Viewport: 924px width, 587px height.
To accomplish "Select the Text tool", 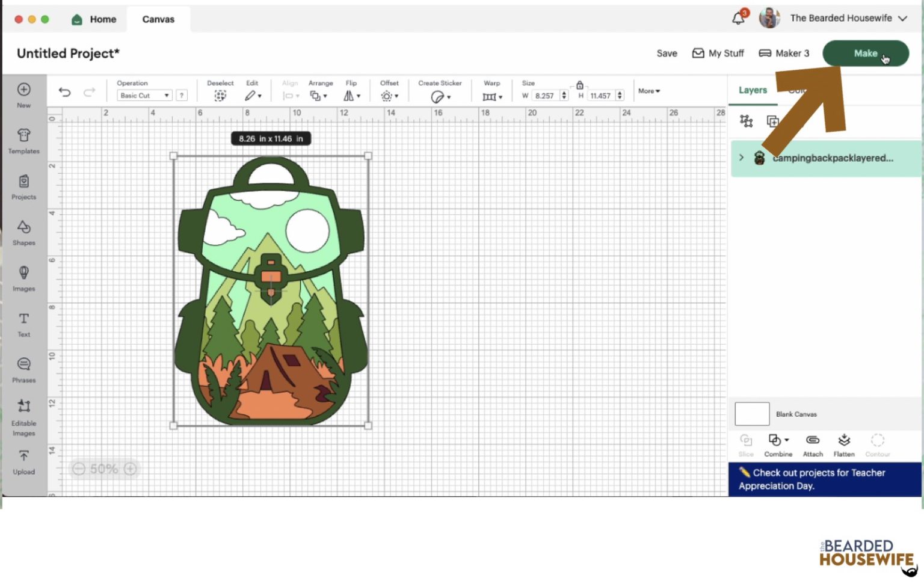I will pyautogui.click(x=24, y=324).
